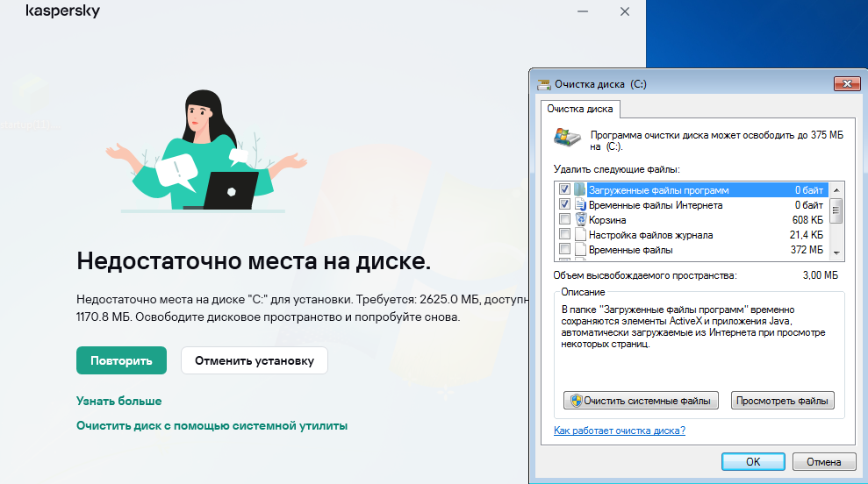Click the Настройка файлов журнала file icon

tap(580, 234)
